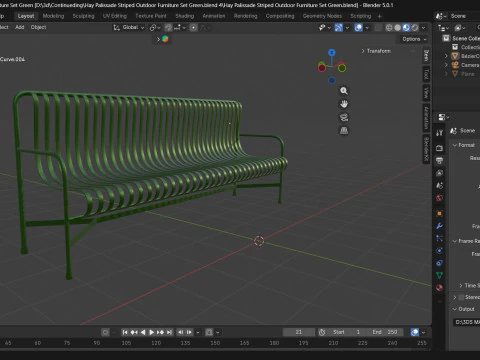Open the Physics properties icon
The height and width of the screenshot is (360, 480).
[x=439, y=250]
